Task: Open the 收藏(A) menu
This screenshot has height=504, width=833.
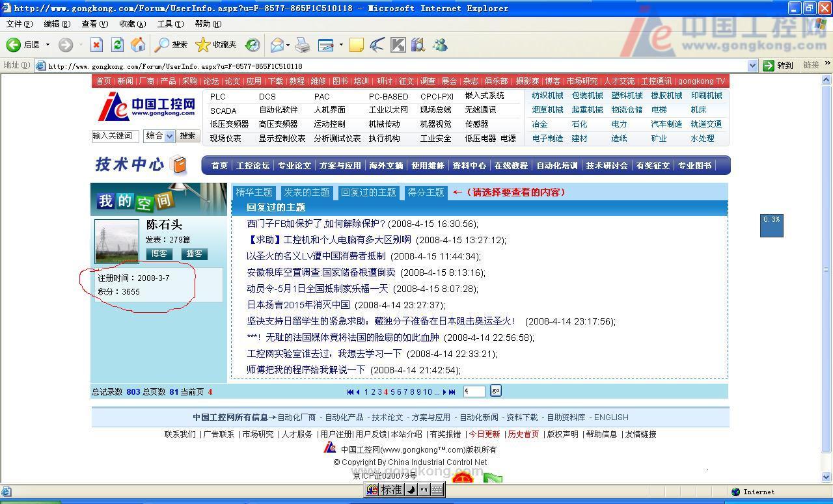Action: (132, 24)
